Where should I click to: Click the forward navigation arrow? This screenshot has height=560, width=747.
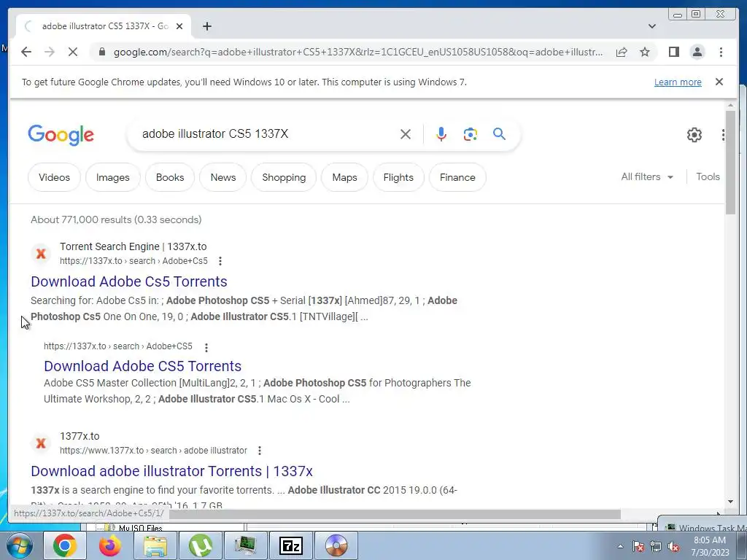point(50,52)
